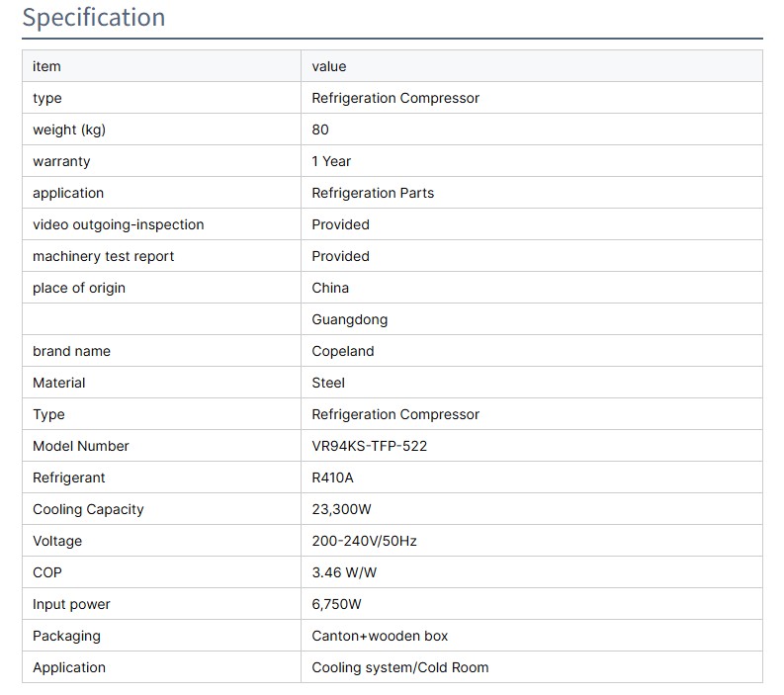The height and width of the screenshot is (695, 784).
Task: Click the R410A refrigerant value
Action: tap(332, 478)
